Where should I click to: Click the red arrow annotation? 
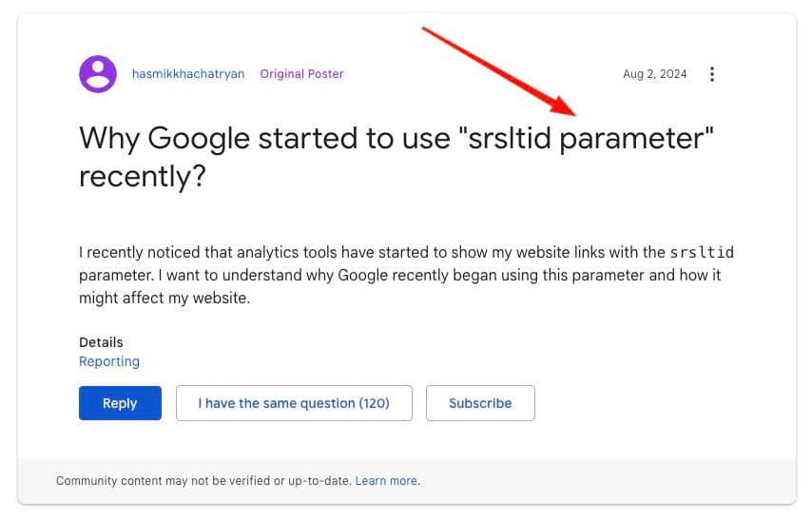[498, 71]
